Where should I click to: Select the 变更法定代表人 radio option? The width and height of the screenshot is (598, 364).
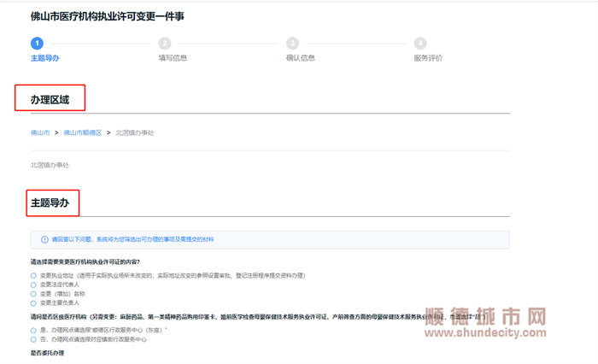34,285
